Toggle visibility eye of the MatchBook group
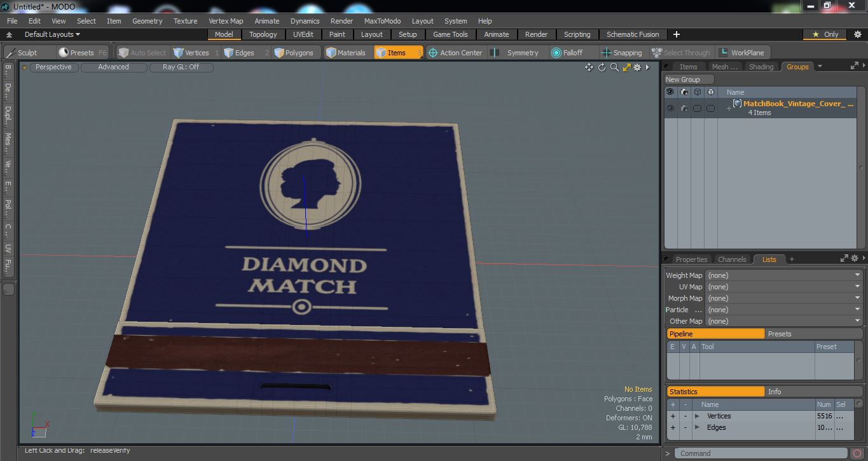Screen dimensions: 868x461 click(670, 108)
